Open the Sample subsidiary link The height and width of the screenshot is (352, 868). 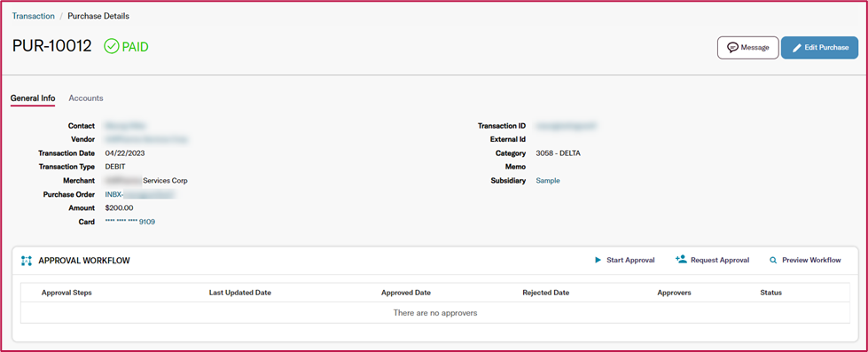pyautogui.click(x=548, y=180)
